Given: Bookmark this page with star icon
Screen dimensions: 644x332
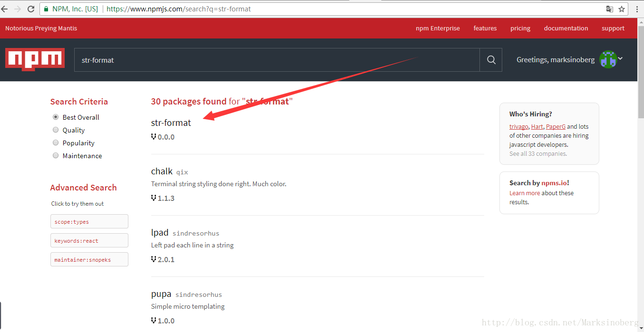Looking at the screenshot, I should point(622,9).
